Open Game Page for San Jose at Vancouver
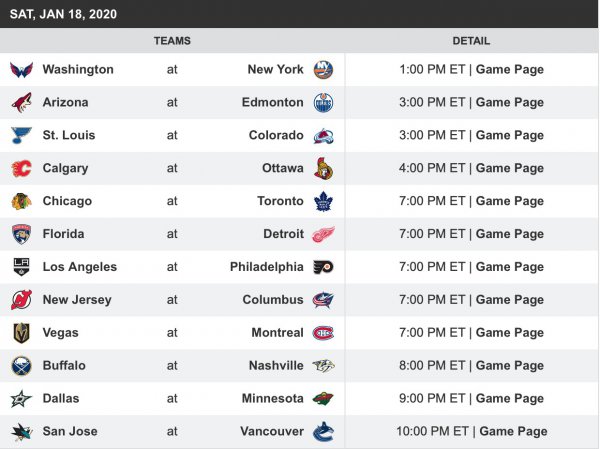This screenshot has height=449, width=600. coord(513,431)
